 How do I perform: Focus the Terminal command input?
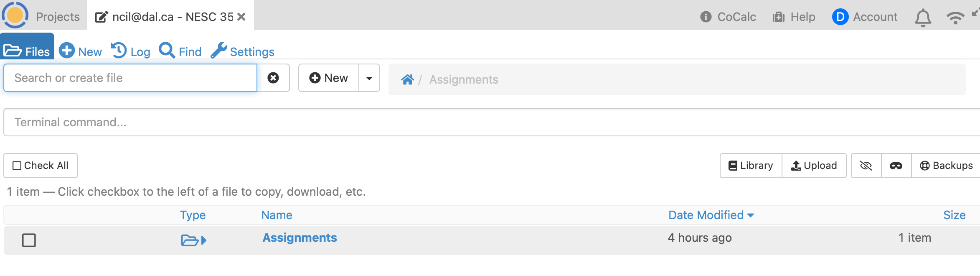click(x=489, y=123)
